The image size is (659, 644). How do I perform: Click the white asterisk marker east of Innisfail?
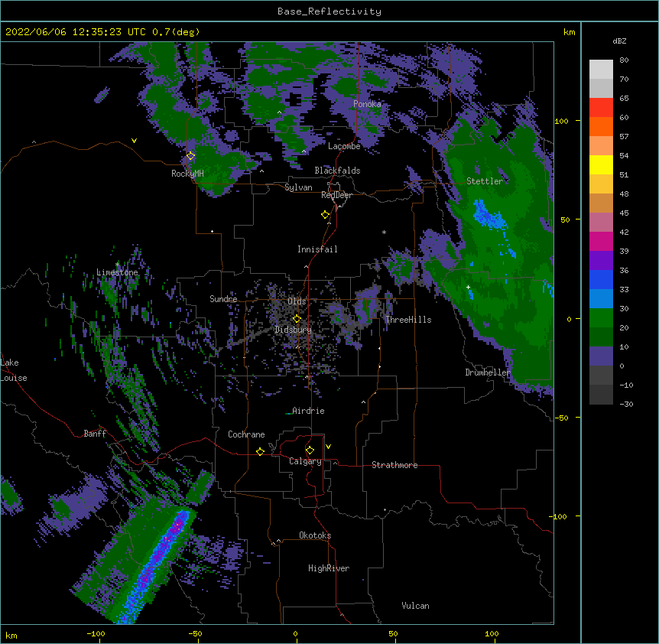pyautogui.click(x=384, y=232)
